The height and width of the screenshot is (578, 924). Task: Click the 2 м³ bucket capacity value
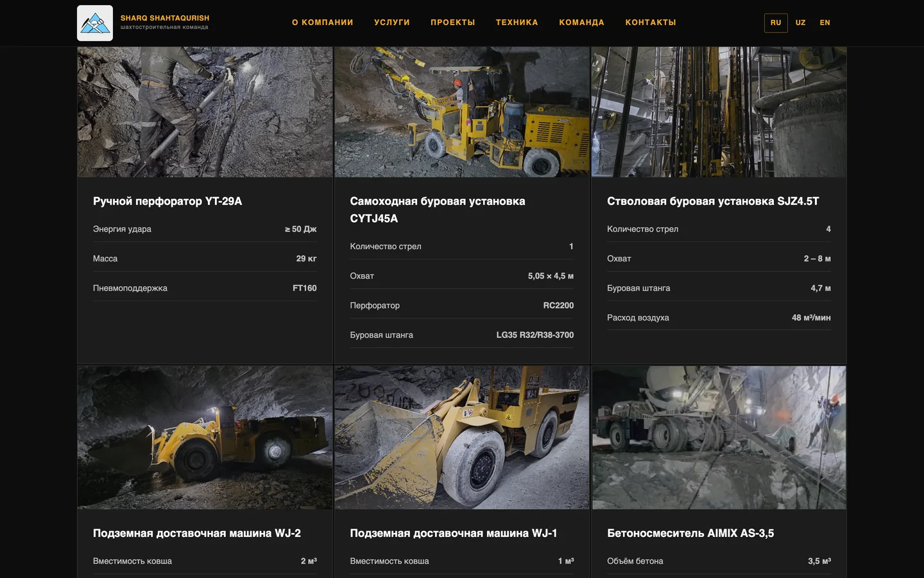pos(309,561)
